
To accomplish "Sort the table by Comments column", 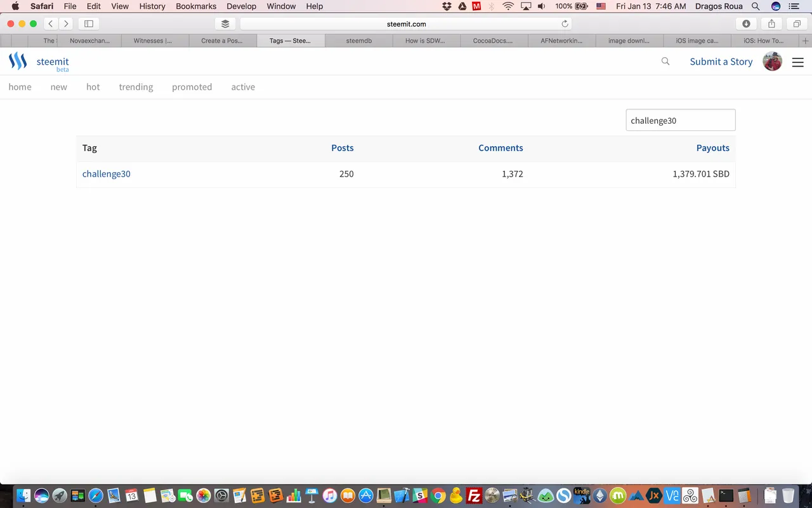I will tap(501, 148).
